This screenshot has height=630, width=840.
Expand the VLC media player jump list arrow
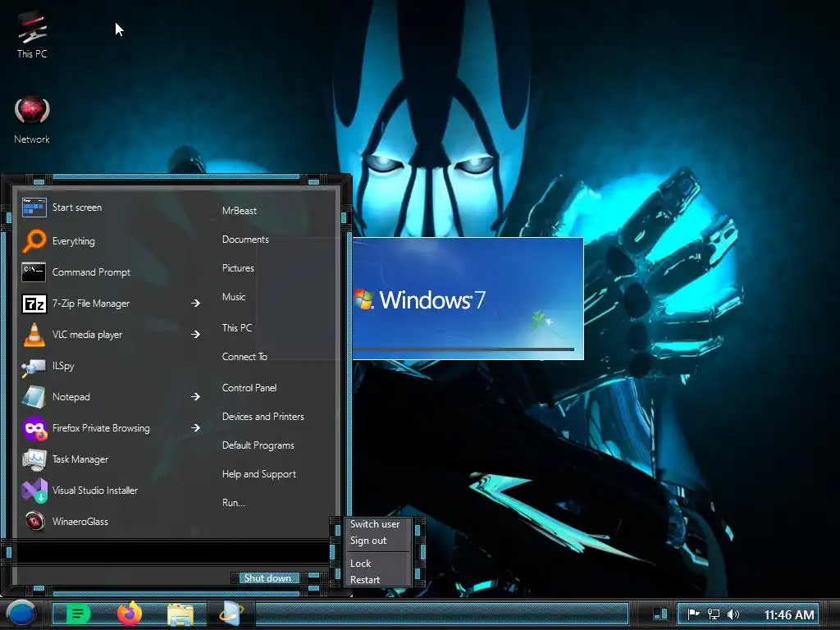195,335
